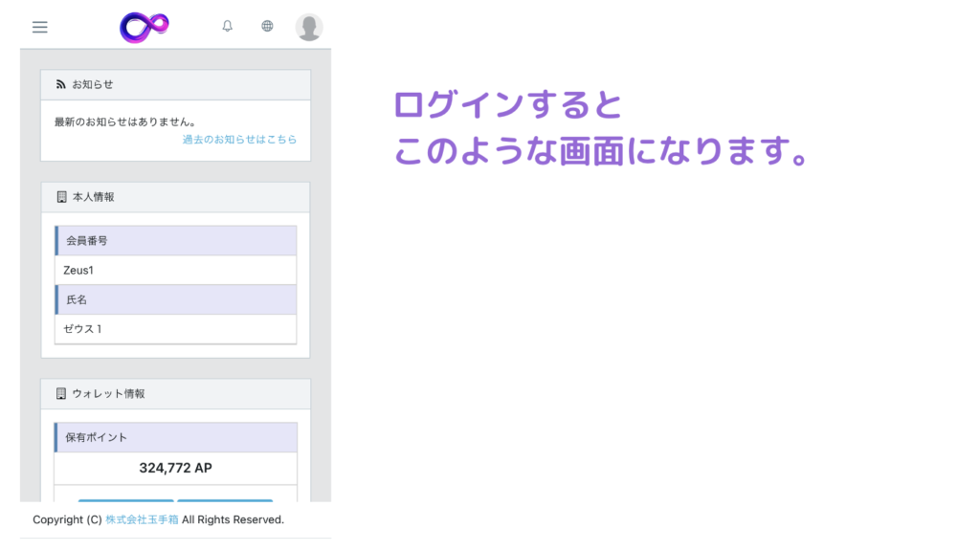Open the hamburger navigation menu
Viewport: 980px width, 551px height.
tap(39, 27)
